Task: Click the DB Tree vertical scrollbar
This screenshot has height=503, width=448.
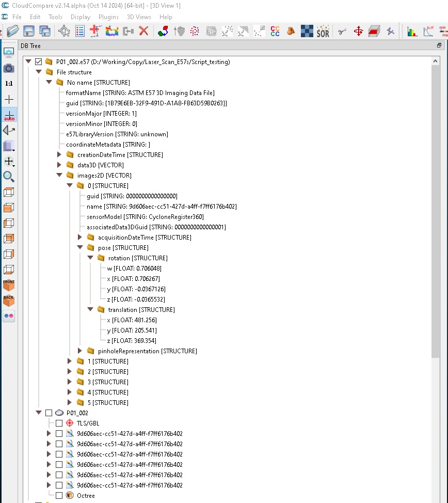Action: point(436,207)
